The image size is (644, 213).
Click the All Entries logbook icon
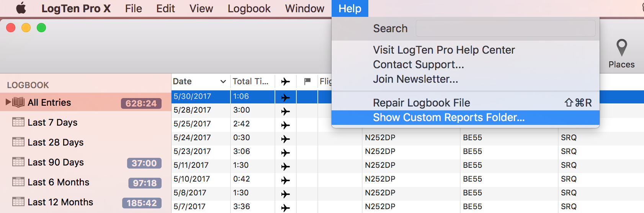[18, 102]
